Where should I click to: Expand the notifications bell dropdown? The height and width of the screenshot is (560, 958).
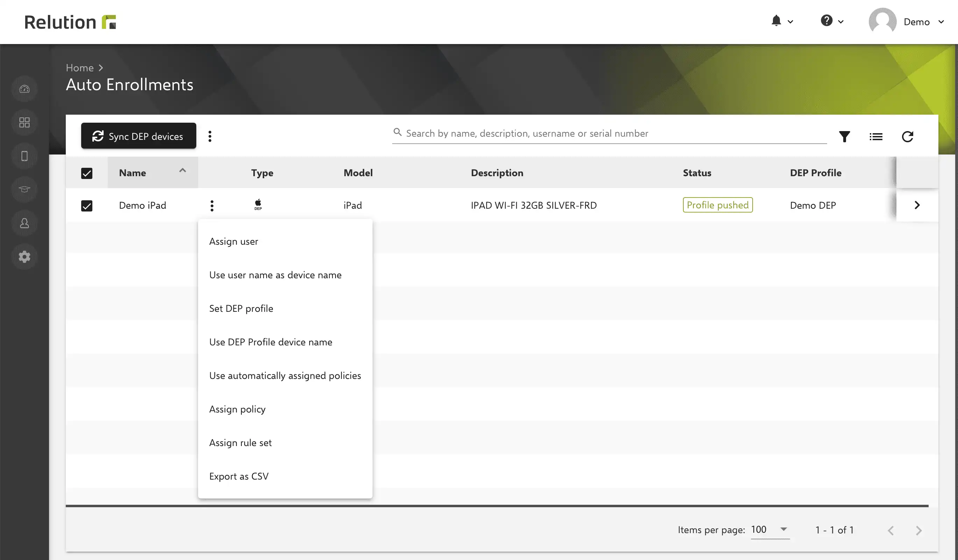click(x=782, y=21)
